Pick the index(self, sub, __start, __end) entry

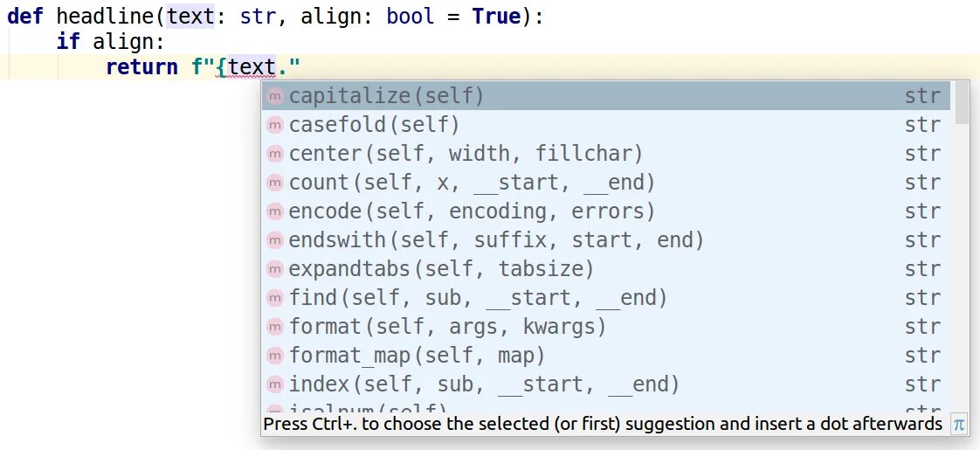coord(484,384)
